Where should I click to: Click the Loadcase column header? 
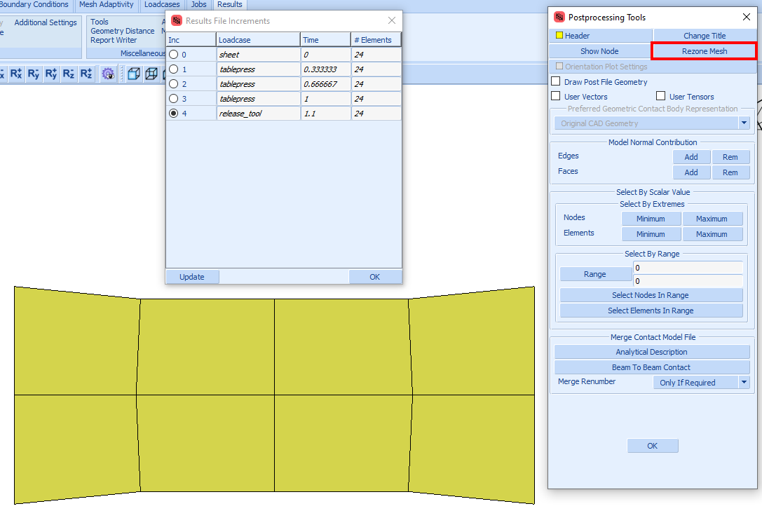(258, 40)
